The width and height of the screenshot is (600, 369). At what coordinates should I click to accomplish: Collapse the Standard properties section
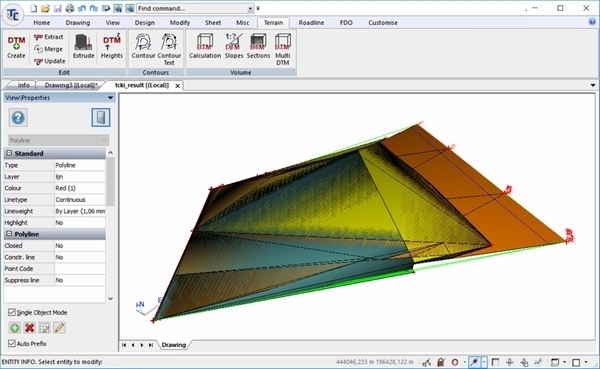tap(9, 153)
